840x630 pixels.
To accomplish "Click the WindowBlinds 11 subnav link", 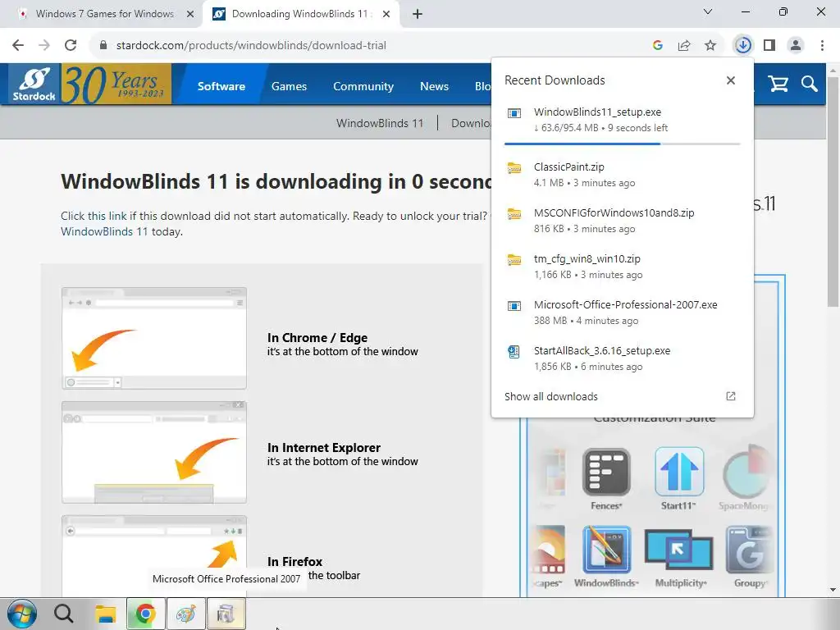I will [380, 123].
